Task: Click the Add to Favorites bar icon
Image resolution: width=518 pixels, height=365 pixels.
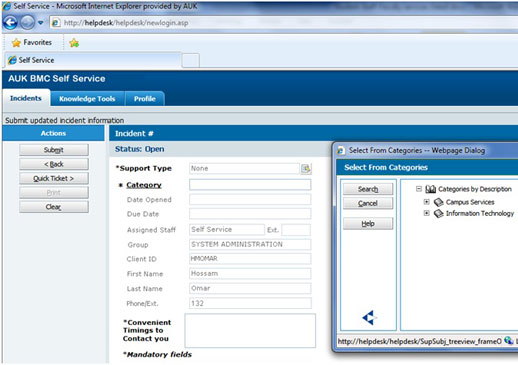Action: (x=74, y=43)
